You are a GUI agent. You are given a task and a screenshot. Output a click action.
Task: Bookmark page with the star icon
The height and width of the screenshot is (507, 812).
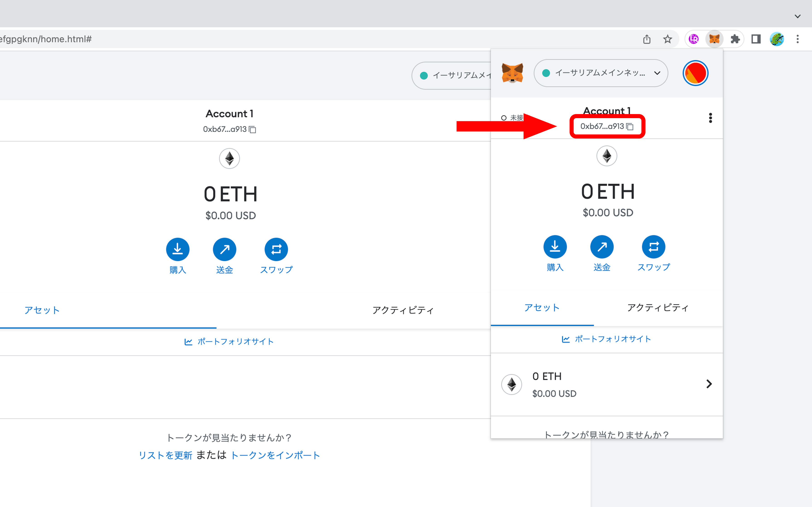point(667,39)
